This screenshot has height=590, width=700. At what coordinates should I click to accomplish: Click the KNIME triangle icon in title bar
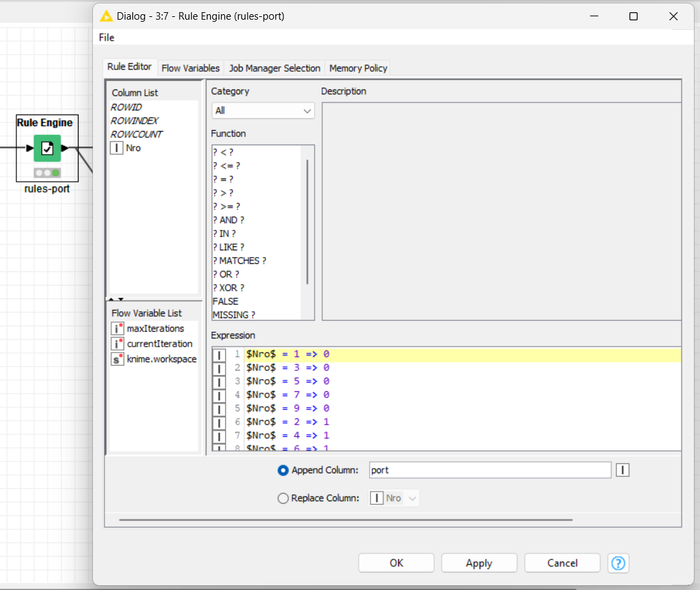tap(105, 16)
